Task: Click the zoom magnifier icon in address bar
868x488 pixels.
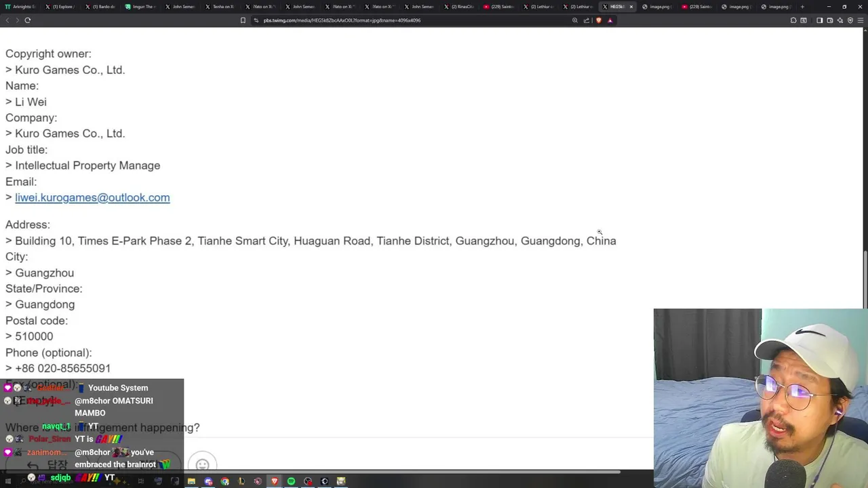Action: (x=575, y=20)
